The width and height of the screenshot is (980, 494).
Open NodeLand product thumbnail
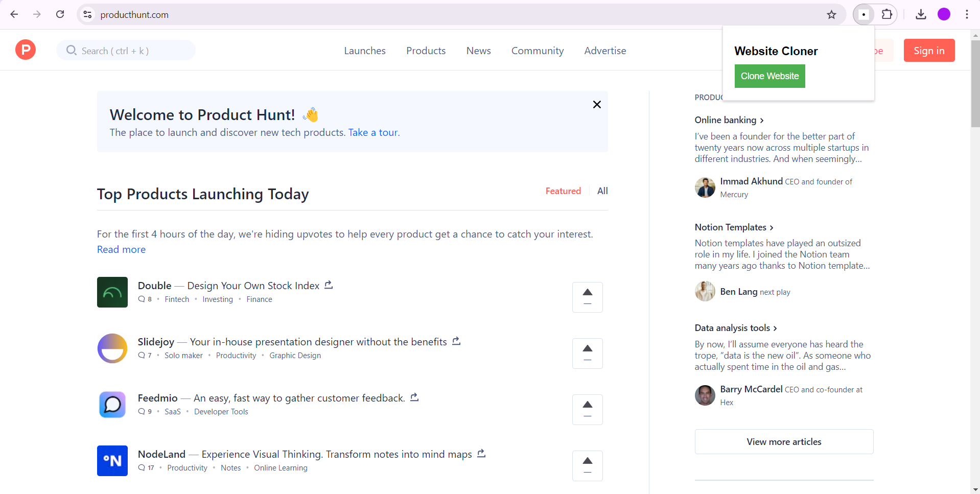tap(112, 461)
